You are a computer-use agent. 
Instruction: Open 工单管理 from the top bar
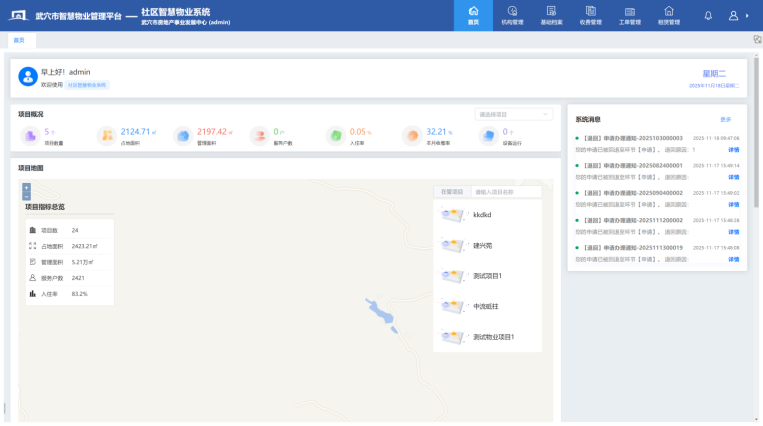pyautogui.click(x=630, y=15)
